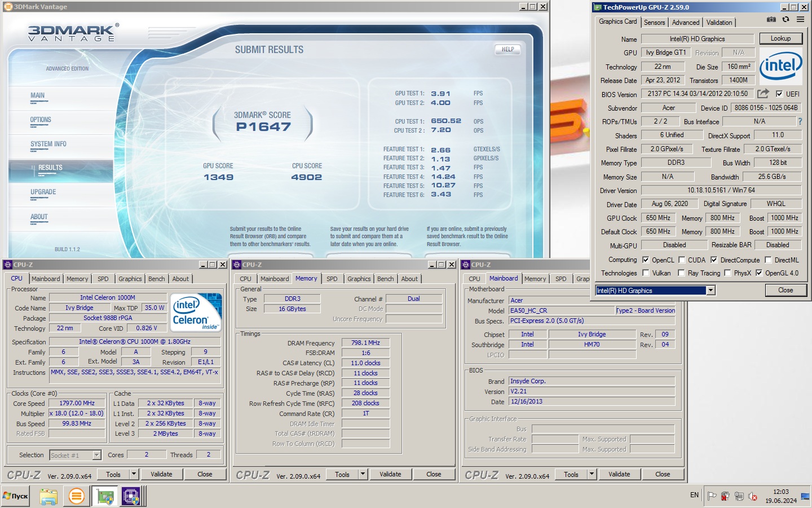Switch to 3DMark Vantage from the taskbar

[77, 496]
